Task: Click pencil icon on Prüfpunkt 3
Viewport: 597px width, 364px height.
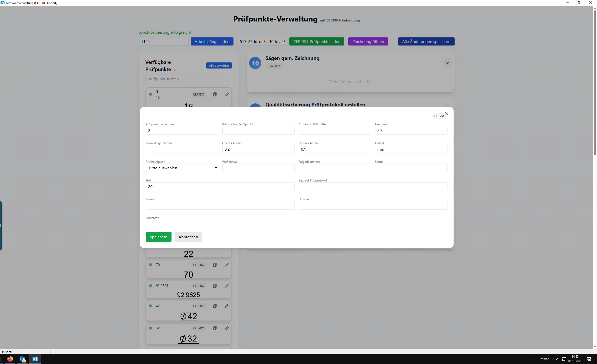Action: 227,94
